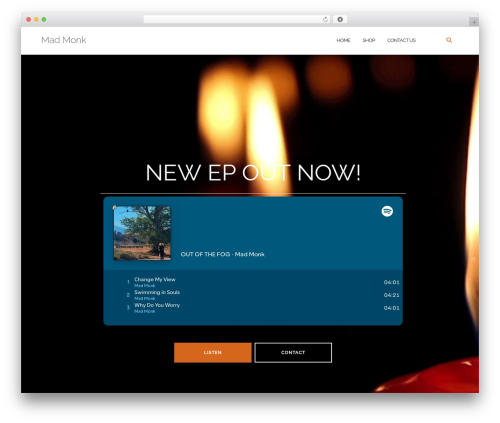The image size is (500, 423).
Task: Click Mad Monk artist under Change My View
Action: [145, 286]
